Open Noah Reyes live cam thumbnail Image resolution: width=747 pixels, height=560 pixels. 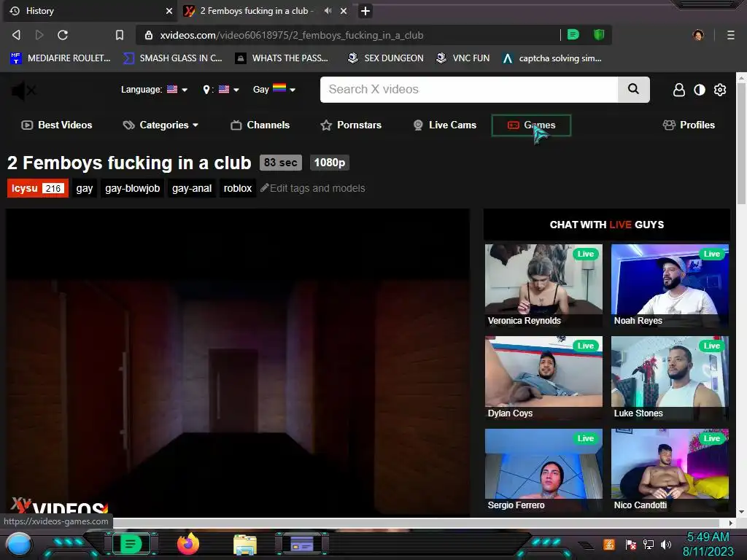[x=670, y=285]
